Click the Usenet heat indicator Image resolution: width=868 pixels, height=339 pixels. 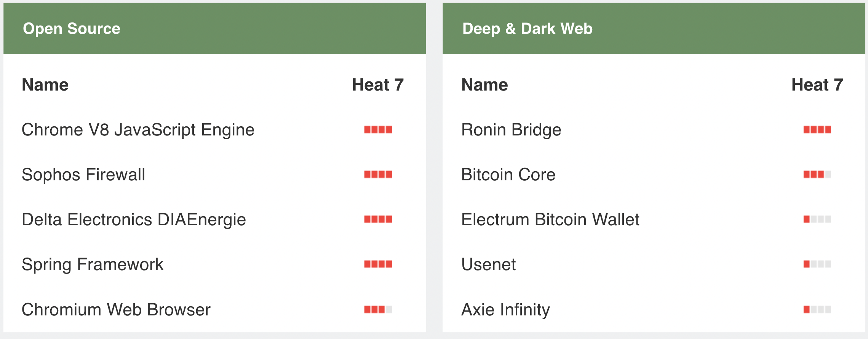click(x=817, y=264)
